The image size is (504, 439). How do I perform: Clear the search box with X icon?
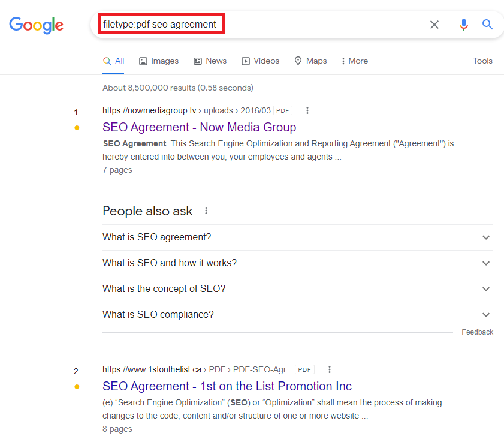[x=434, y=25]
